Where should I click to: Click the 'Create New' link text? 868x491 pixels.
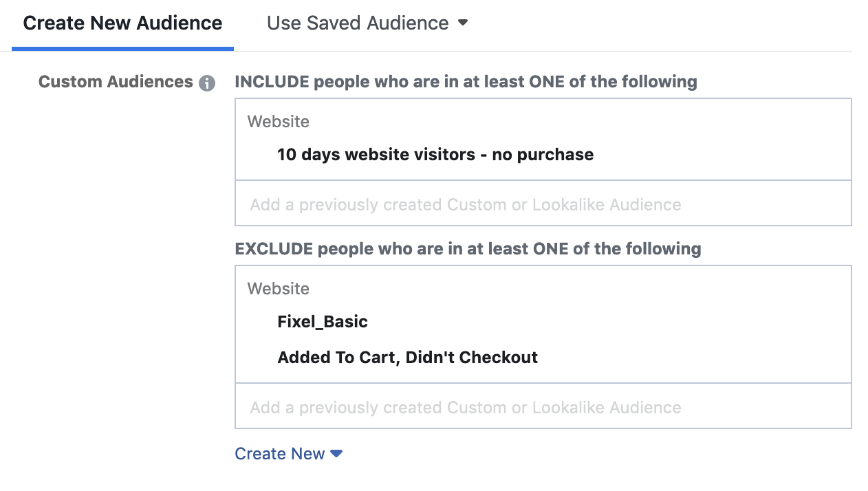tap(280, 454)
